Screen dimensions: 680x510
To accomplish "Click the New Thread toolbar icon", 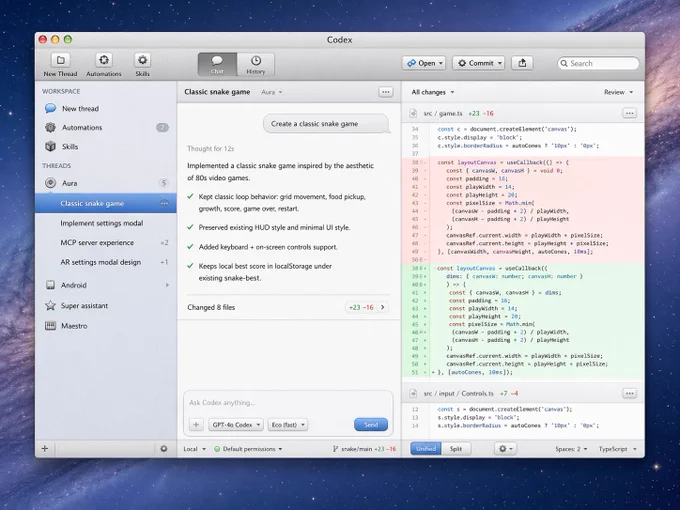I will [60, 61].
